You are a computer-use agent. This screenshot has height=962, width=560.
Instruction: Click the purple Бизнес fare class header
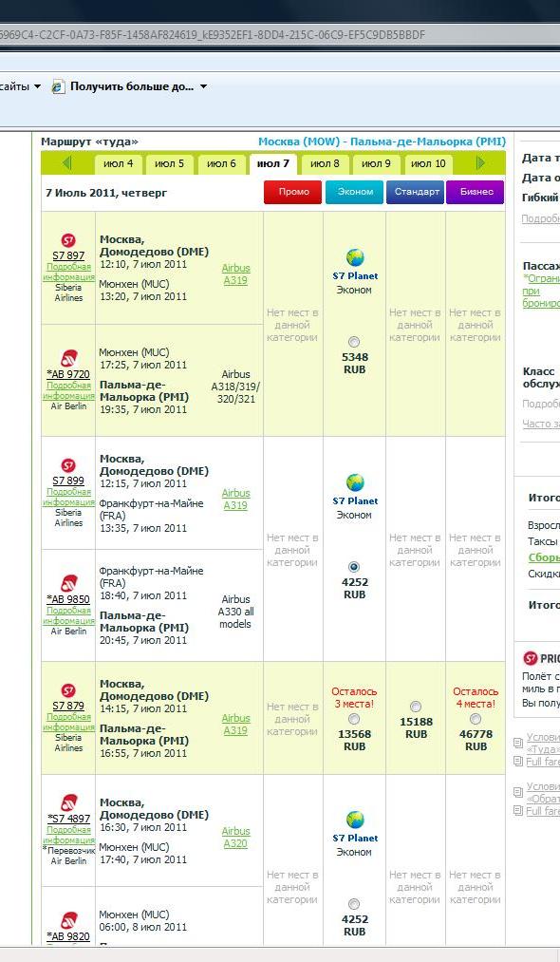pyautogui.click(x=476, y=192)
